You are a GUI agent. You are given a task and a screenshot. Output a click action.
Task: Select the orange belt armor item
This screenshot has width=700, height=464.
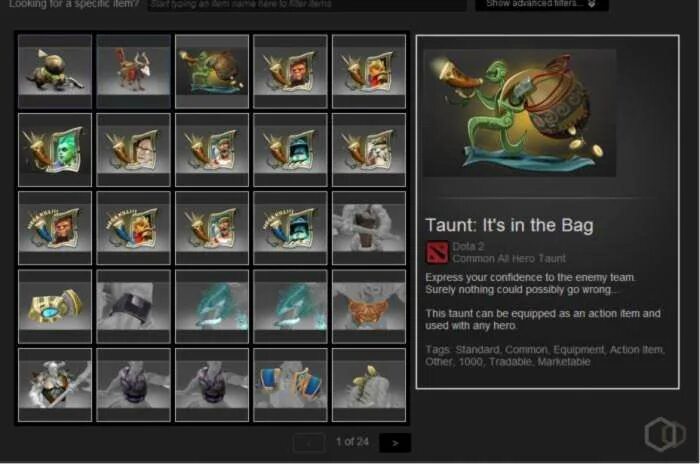(369, 306)
